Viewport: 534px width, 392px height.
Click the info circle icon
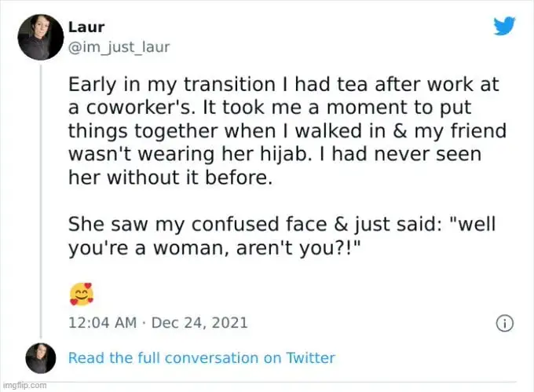point(506,323)
